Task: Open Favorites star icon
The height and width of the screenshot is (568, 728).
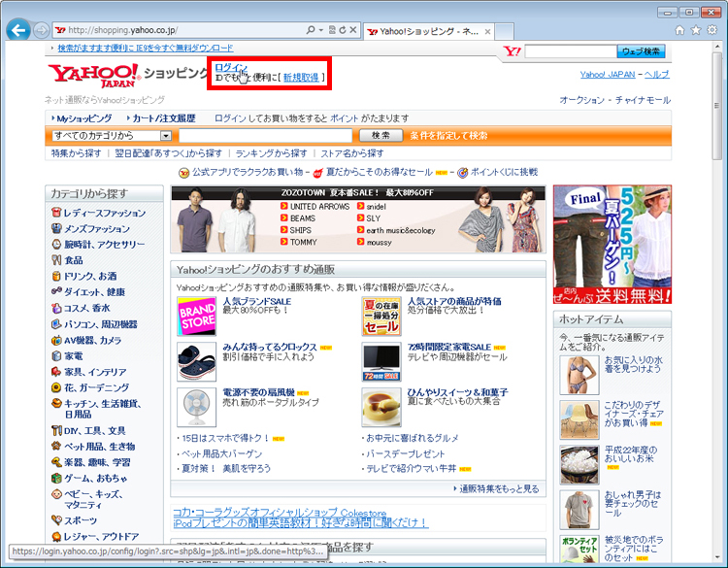Action: [696, 30]
